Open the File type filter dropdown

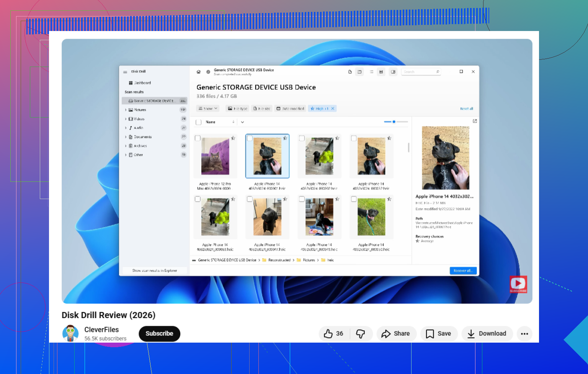coord(237,109)
